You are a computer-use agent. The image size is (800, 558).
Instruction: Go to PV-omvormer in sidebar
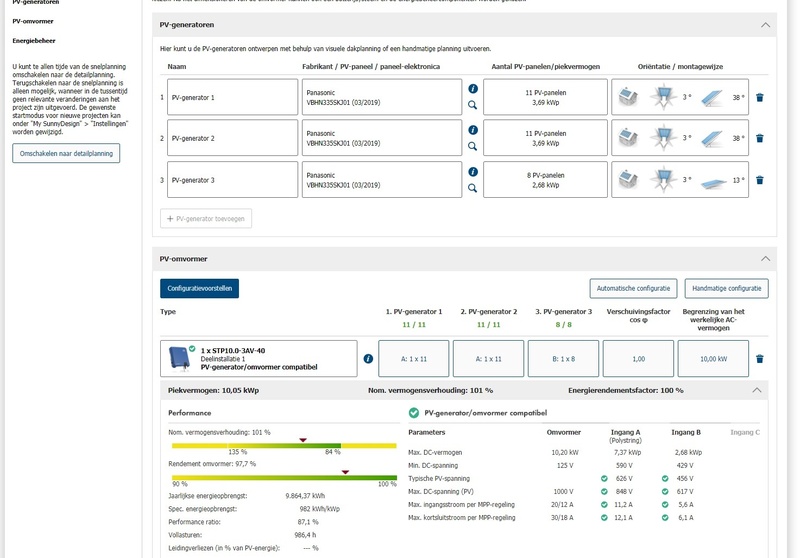(33, 21)
